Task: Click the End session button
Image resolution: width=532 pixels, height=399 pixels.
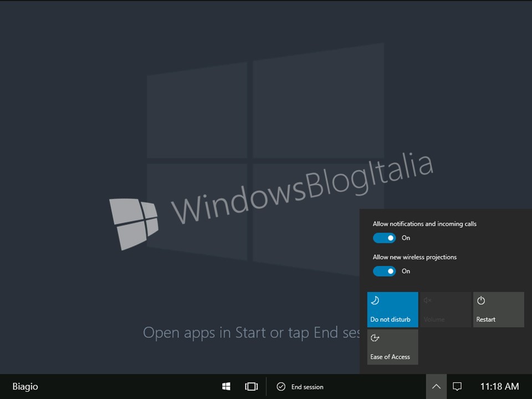Action: coord(300,387)
